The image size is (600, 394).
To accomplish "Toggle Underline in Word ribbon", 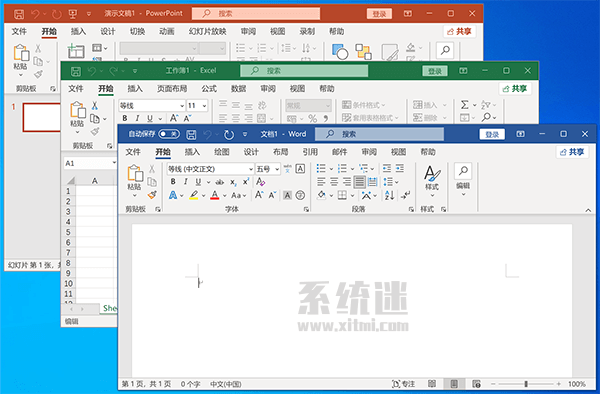I will click(x=198, y=182).
